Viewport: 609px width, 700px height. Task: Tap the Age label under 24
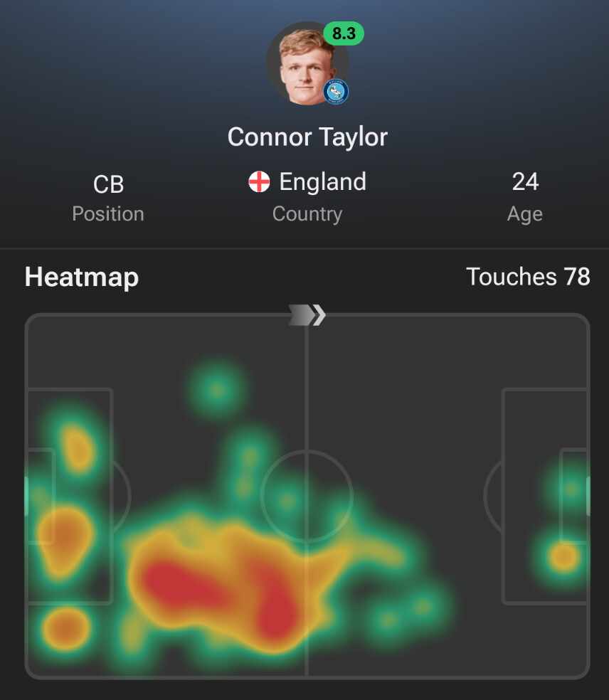(525, 214)
